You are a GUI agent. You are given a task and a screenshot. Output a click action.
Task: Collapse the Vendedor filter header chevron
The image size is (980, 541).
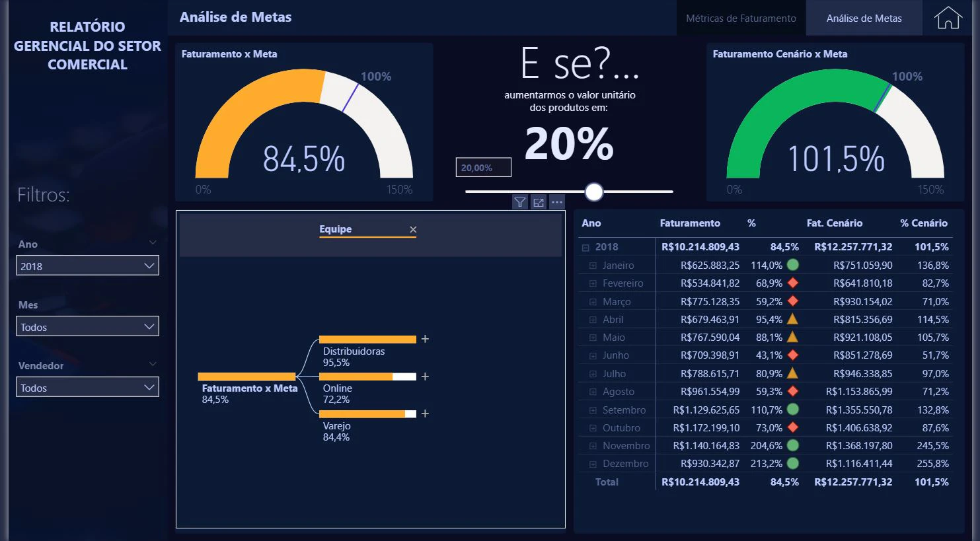(153, 364)
